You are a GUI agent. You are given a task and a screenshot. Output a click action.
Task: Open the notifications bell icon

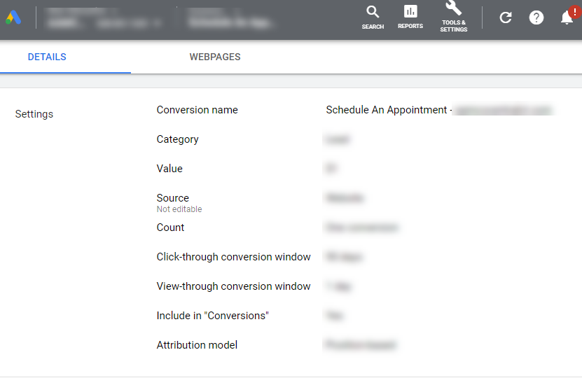(567, 18)
